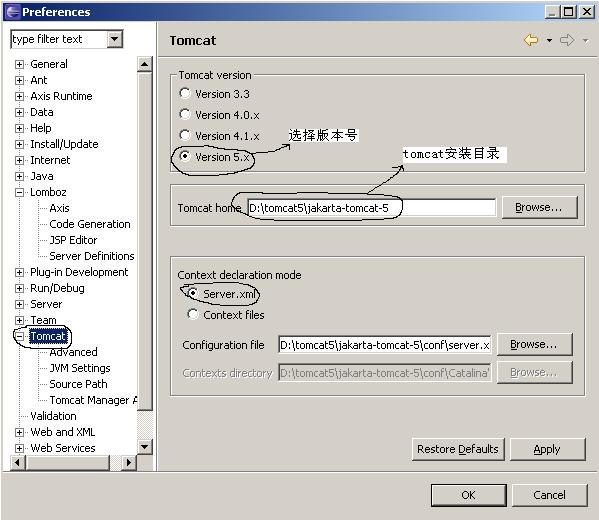This screenshot has width=599, height=520.
Task: Expand the Web Services tree node
Action: [x=19, y=448]
